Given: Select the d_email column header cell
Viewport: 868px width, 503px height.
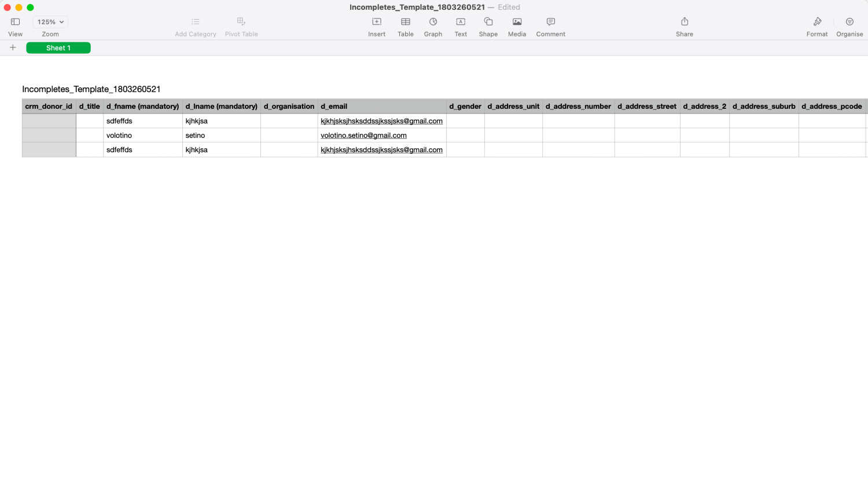Looking at the screenshot, I should point(382,107).
